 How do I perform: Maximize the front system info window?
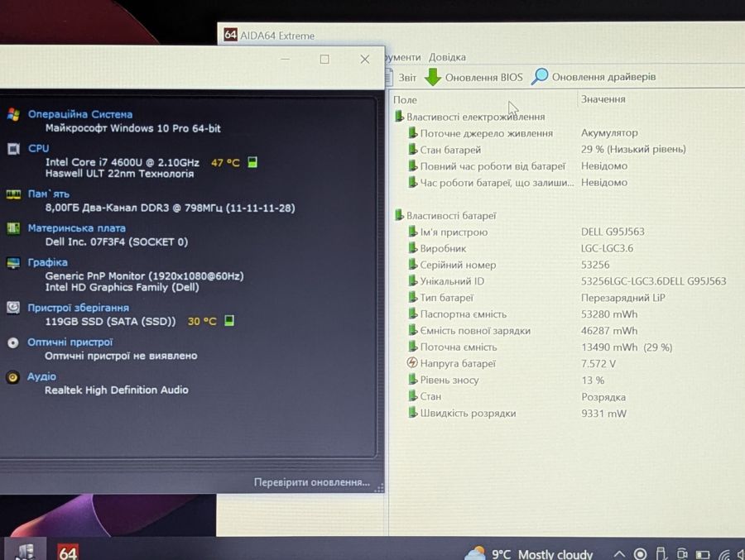pyautogui.click(x=324, y=59)
